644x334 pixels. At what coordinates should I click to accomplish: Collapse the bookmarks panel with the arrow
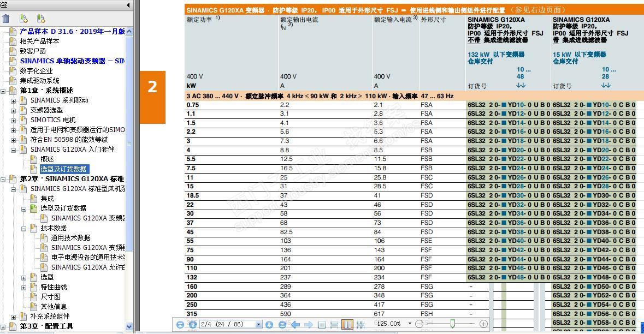(128, 5)
